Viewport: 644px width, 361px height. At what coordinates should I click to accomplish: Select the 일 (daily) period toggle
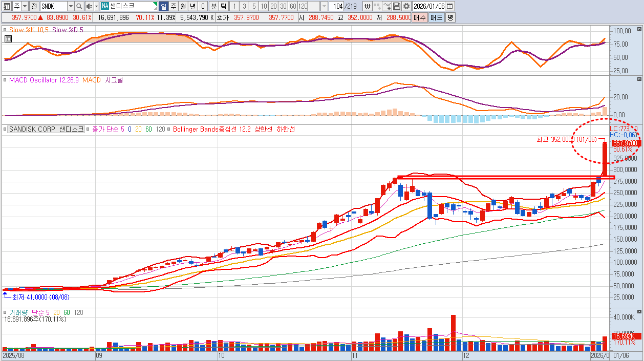pyautogui.click(x=163, y=6)
